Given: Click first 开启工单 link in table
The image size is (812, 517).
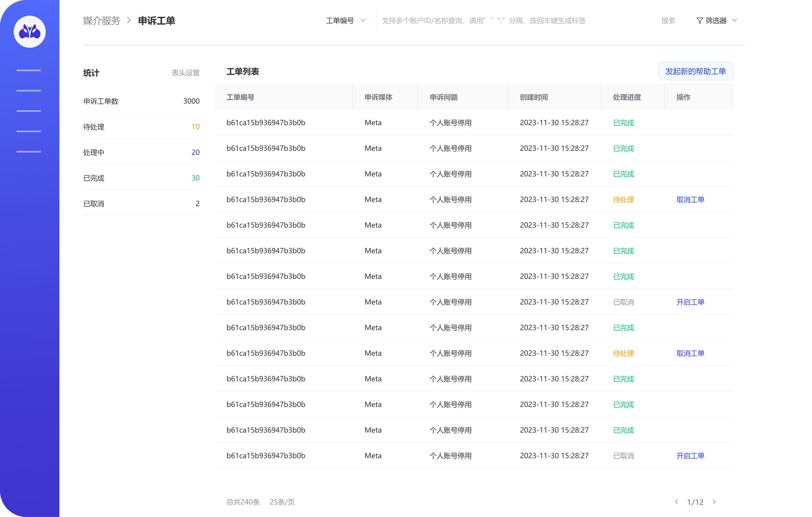Looking at the screenshot, I should [690, 302].
